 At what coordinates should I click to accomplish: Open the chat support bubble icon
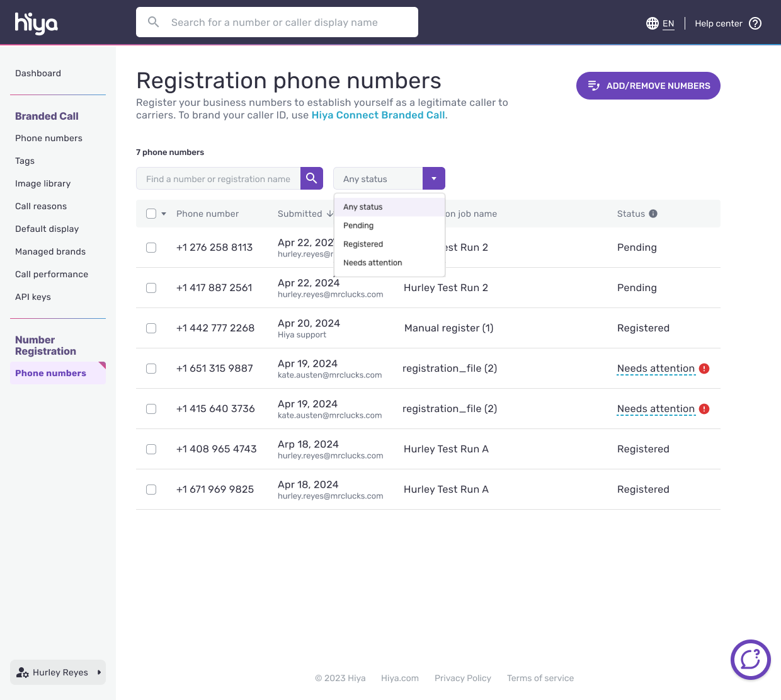point(750,660)
